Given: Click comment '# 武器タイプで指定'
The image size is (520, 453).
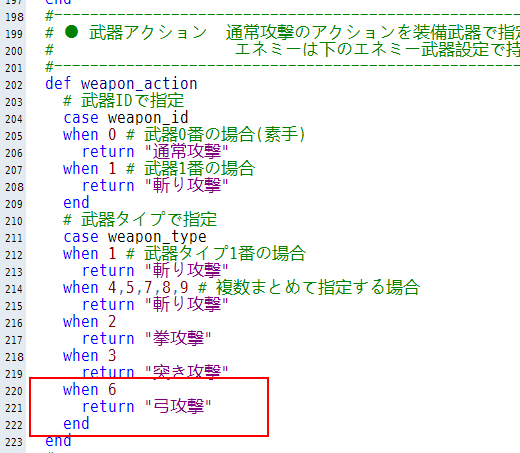Looking at the screenshot, I should [140, 220].
